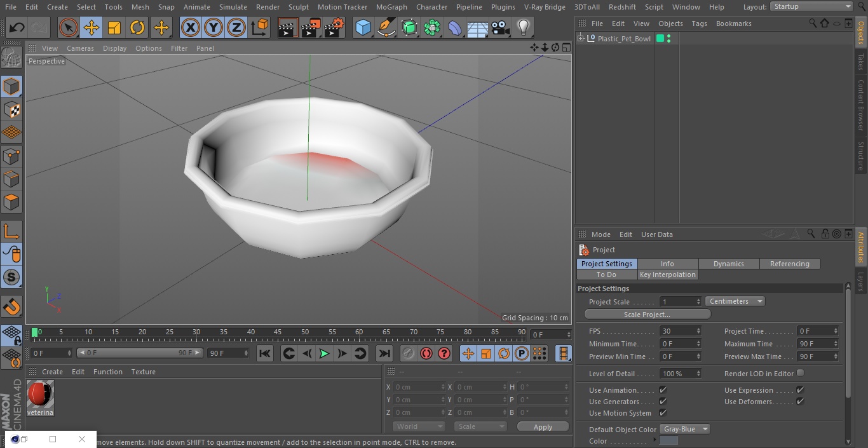Click the default Color swatch

(668, 440)
